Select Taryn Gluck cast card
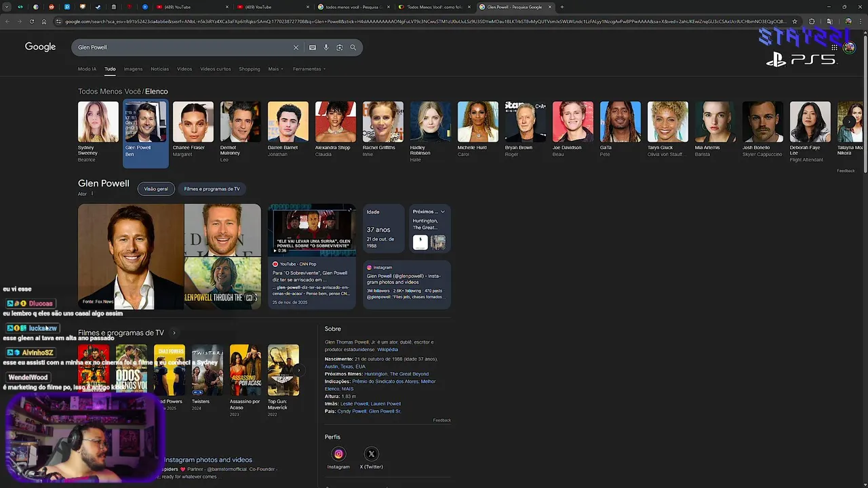The height and width of the screenshot is (488, 868). [668, 130]
